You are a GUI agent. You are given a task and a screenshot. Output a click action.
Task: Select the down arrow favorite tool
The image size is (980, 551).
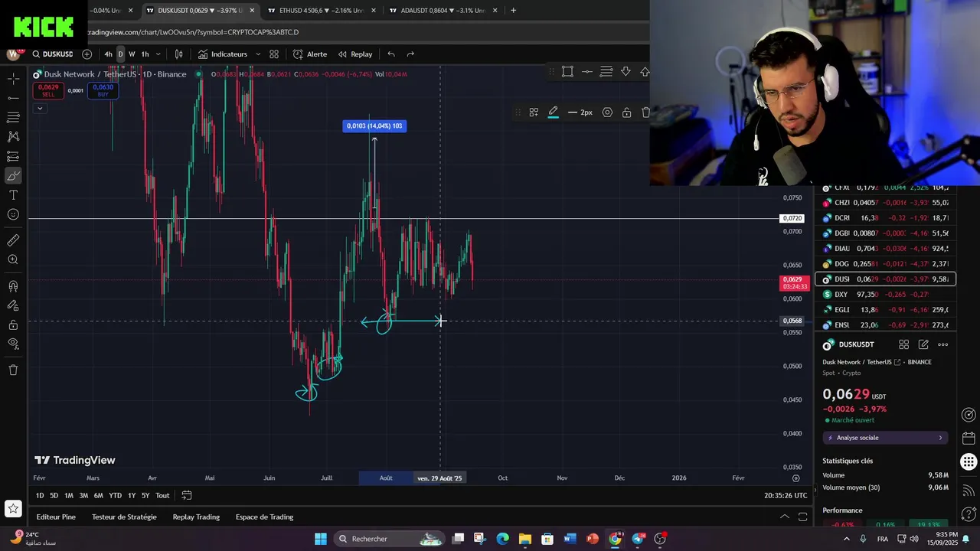(x=626, y=71)
